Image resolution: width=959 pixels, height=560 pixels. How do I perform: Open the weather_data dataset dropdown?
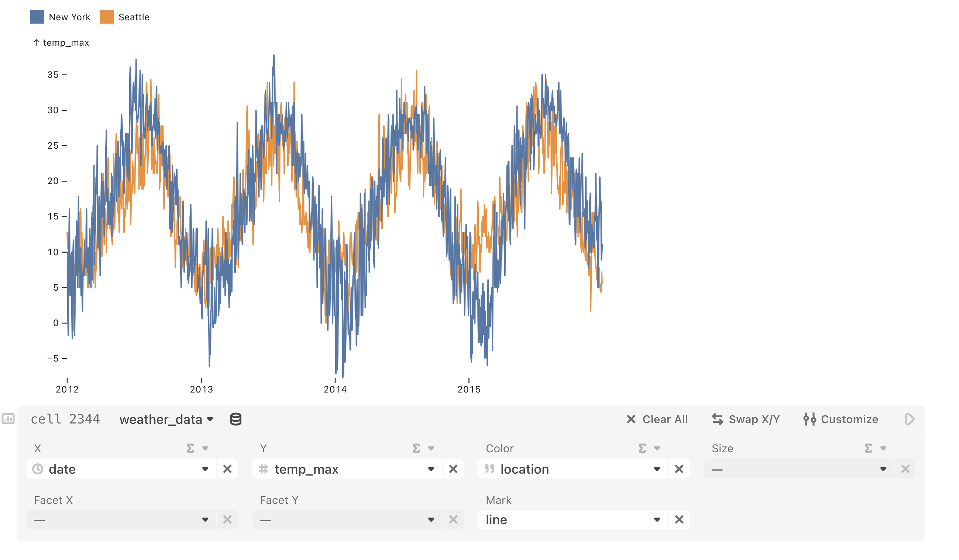165,418
